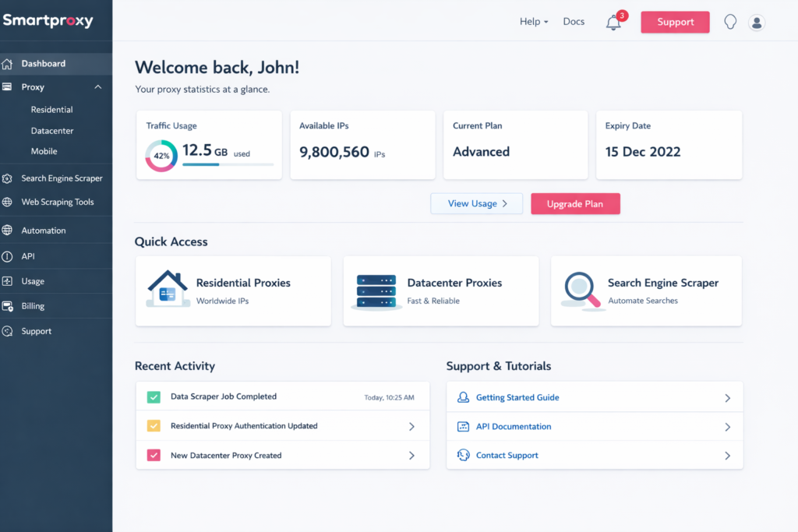Toggle yellow checkbox for Residential Proxy Authentication Updated
This screenshot has height=532, width=798.
pos(154,426)
